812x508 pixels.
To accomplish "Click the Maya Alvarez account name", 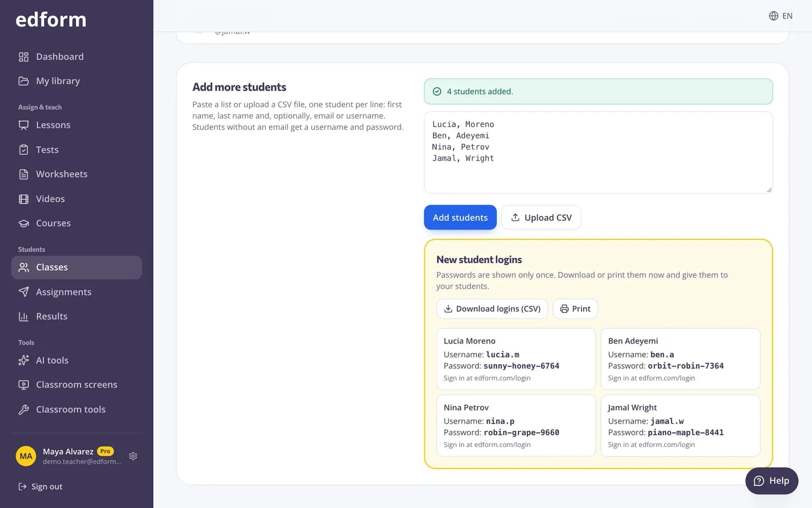I will pyautogui.click(x=68, y=452).
